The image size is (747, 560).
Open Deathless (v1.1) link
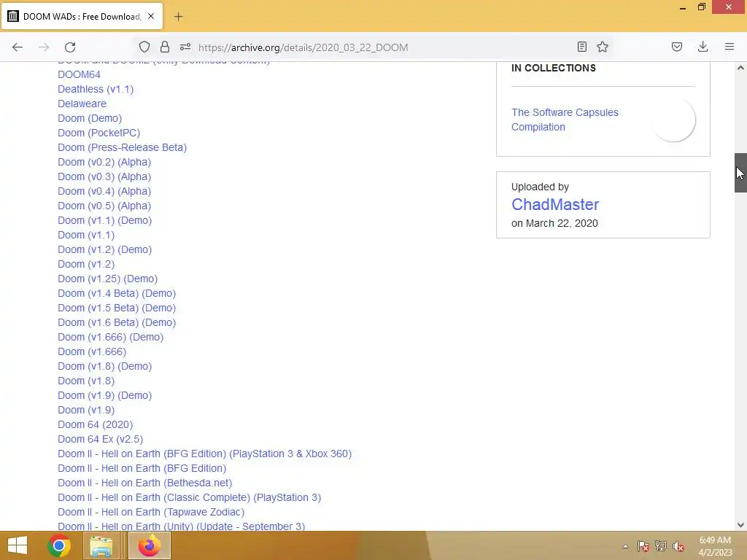point(96,89)
